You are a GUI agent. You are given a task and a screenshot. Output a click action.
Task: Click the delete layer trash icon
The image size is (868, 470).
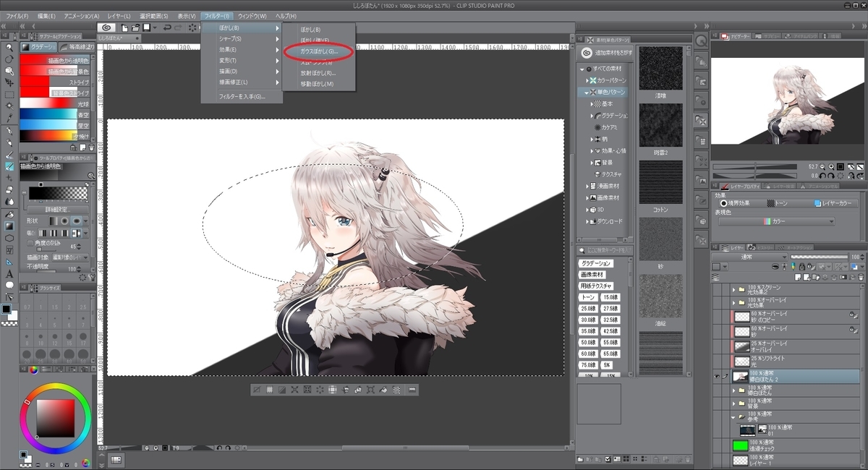coord(861,278)
